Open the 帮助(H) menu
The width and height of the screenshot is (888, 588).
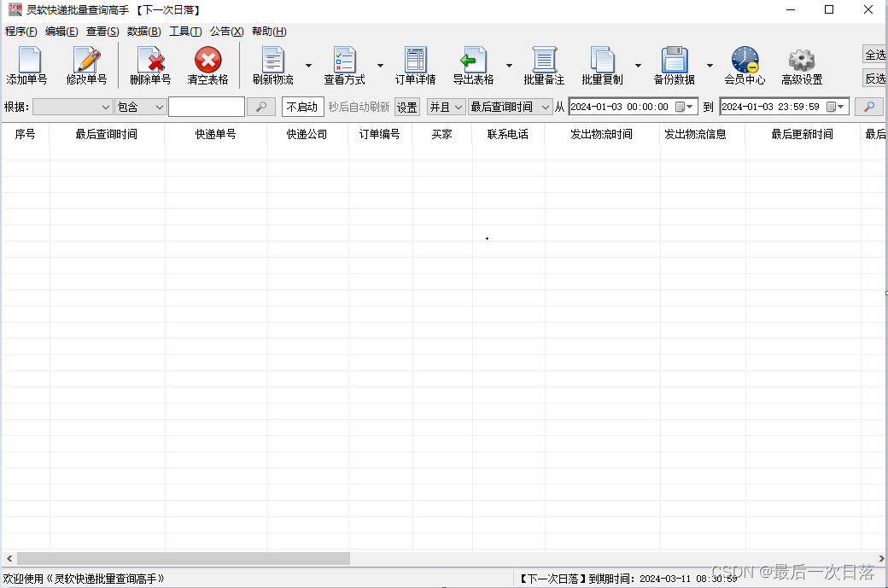(269, 31)
